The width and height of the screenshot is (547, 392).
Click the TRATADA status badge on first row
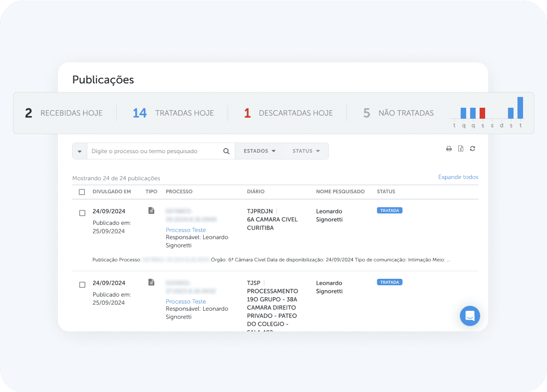[x=389, y=210]
